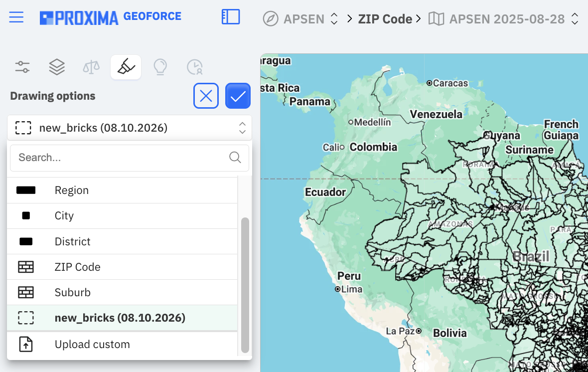Viewport: 588px width, 372px height.
Task: Select the drawing brush tab
Action: pyautogui.click(x=126, y=67)
